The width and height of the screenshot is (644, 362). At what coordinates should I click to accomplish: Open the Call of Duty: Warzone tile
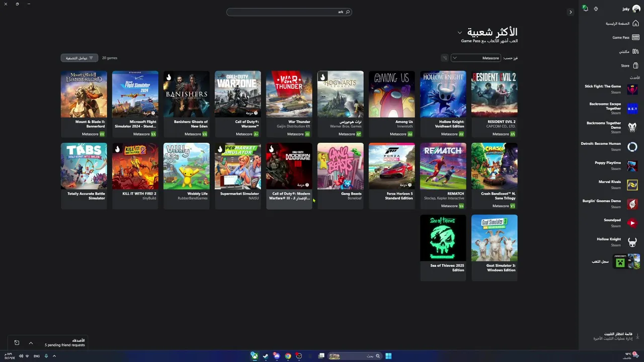(x=237, y=104)
